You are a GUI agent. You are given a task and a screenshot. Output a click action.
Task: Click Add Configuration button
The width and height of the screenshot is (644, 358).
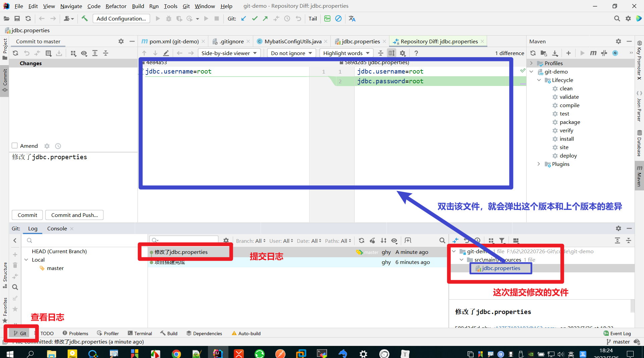coord(121,19)
